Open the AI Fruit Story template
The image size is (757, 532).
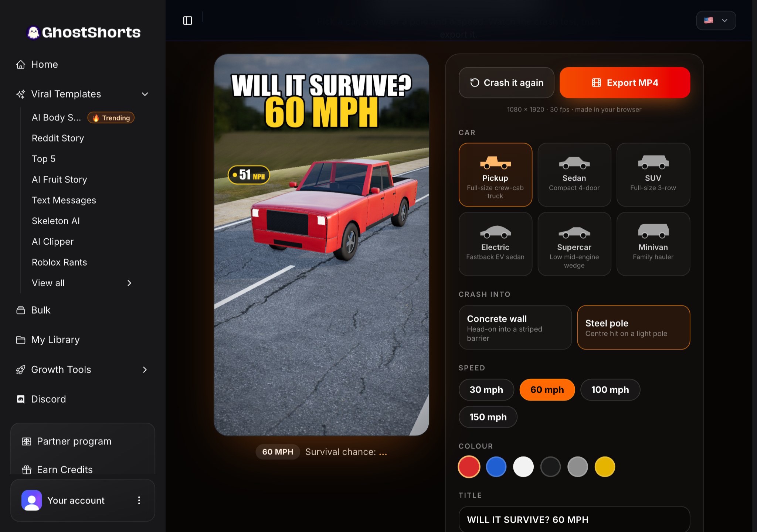[60, 180]
